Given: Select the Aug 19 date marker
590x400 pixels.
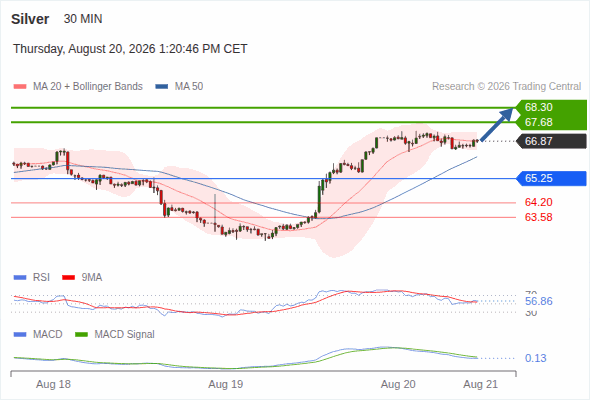Looking at the screenshot, I should click(226, 385).
